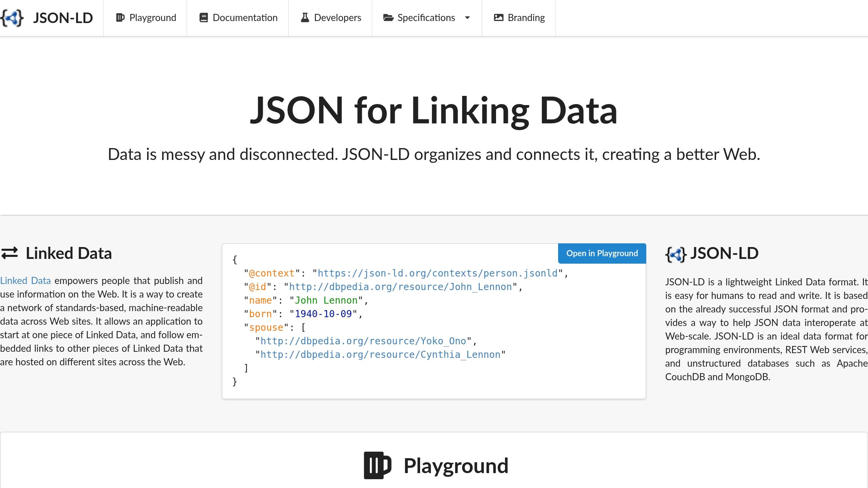Click the Specifications folder icon

(388, 18)
